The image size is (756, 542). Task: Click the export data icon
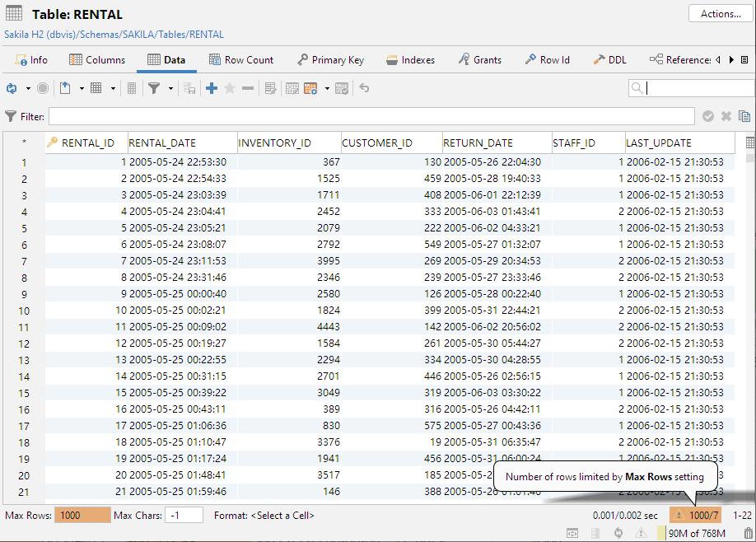pyautogui.click(x=65, y=88)
